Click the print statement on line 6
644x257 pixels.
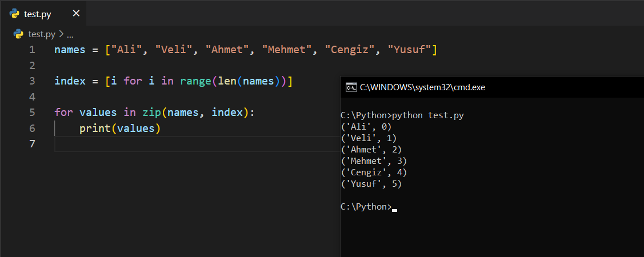point(94,128)
